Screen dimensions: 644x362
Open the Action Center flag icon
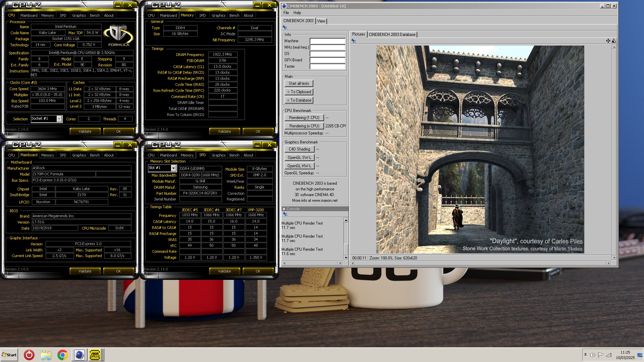[x=600, y=355]
